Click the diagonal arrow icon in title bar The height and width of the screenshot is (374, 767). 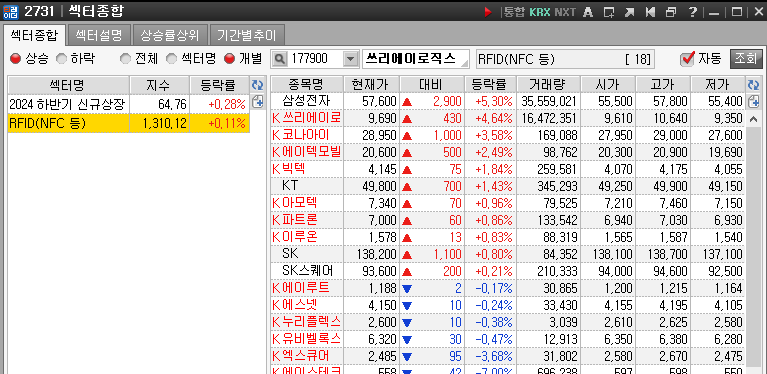pos(630,12)
